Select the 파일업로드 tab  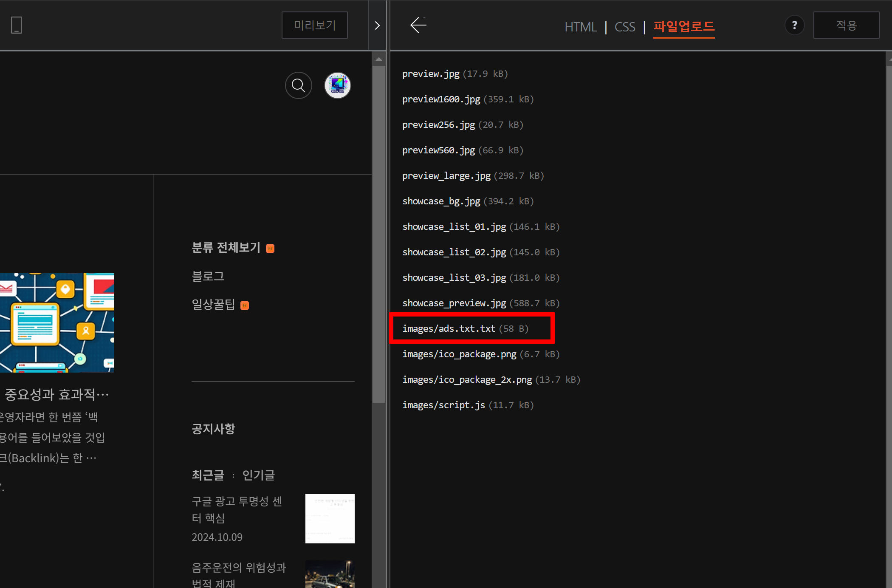(683, 27)
